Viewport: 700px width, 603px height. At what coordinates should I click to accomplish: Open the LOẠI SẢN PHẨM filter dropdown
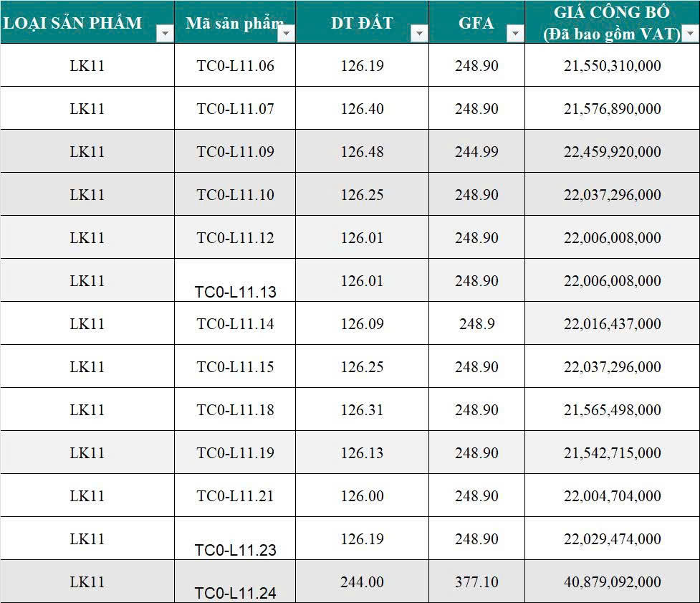coord(165,34)
